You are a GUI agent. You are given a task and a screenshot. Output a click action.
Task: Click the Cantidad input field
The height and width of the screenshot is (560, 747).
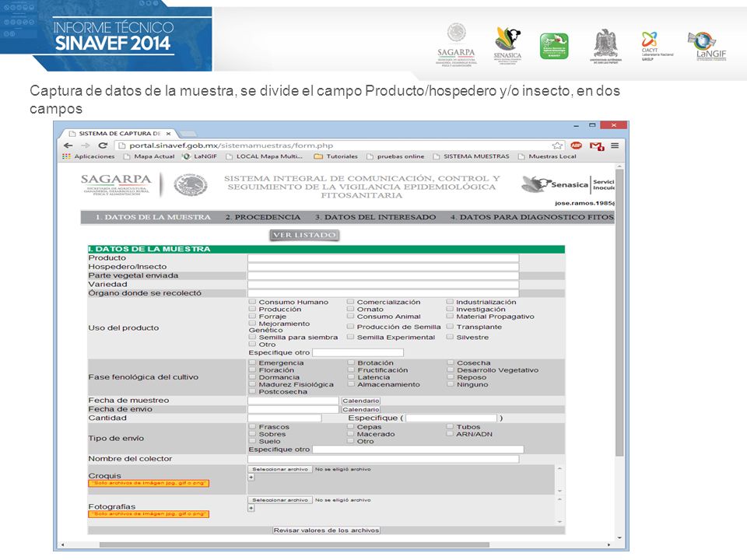(285, 418)
